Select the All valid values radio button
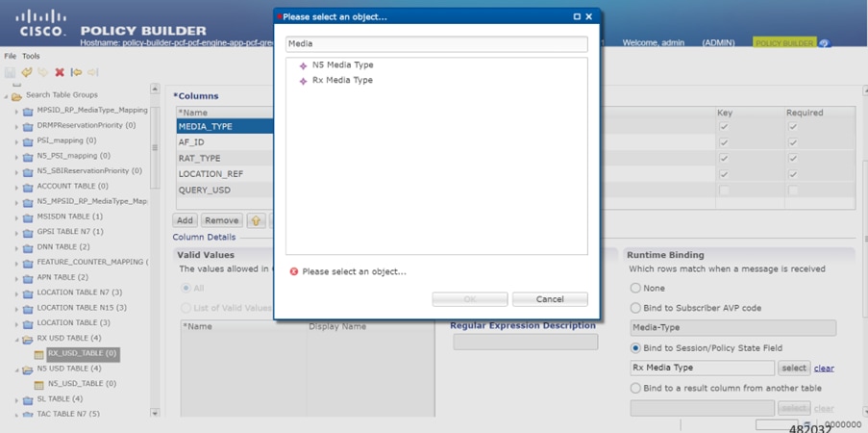The image size is (868, 433). coord(186,289)
